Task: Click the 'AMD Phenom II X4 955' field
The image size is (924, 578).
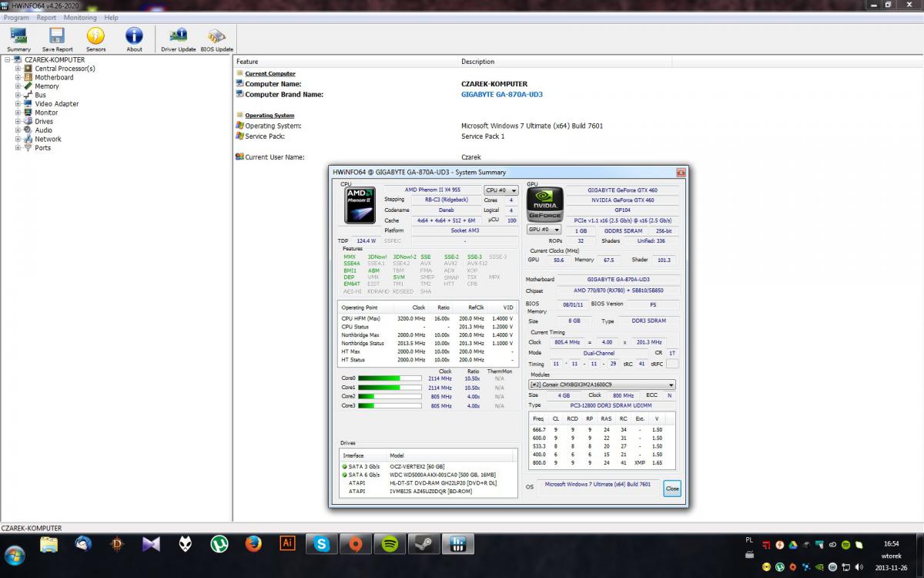Action: [432, 190]
